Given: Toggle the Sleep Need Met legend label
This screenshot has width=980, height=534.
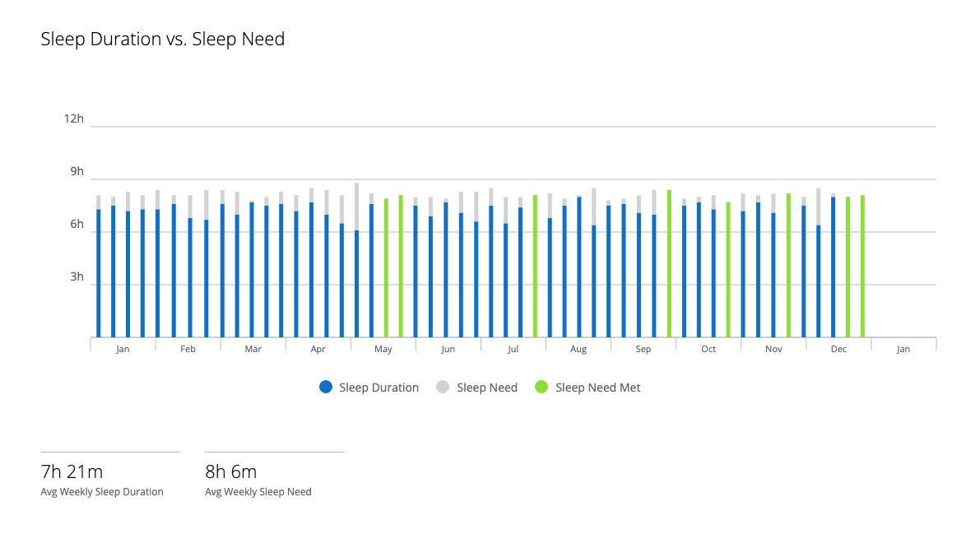Looking at the screenshot, I should coord(597,388).
